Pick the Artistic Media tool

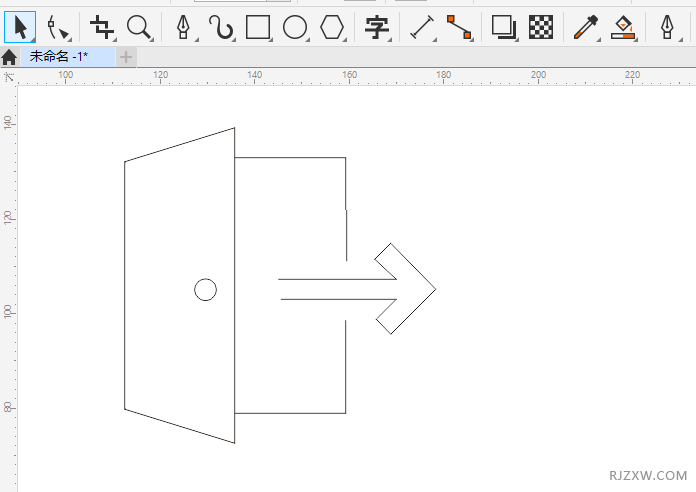click(x=220, y=27)
